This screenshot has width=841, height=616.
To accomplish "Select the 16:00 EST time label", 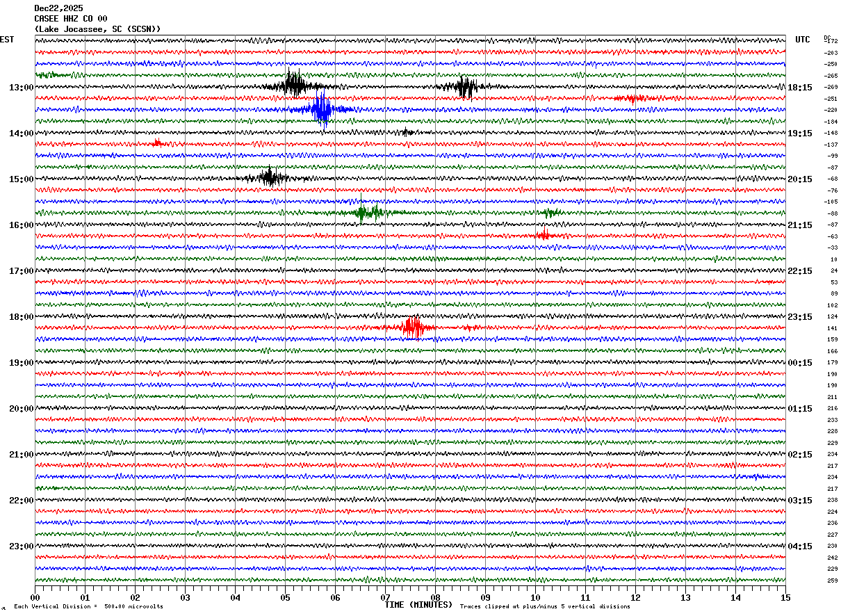I will 21,225.
